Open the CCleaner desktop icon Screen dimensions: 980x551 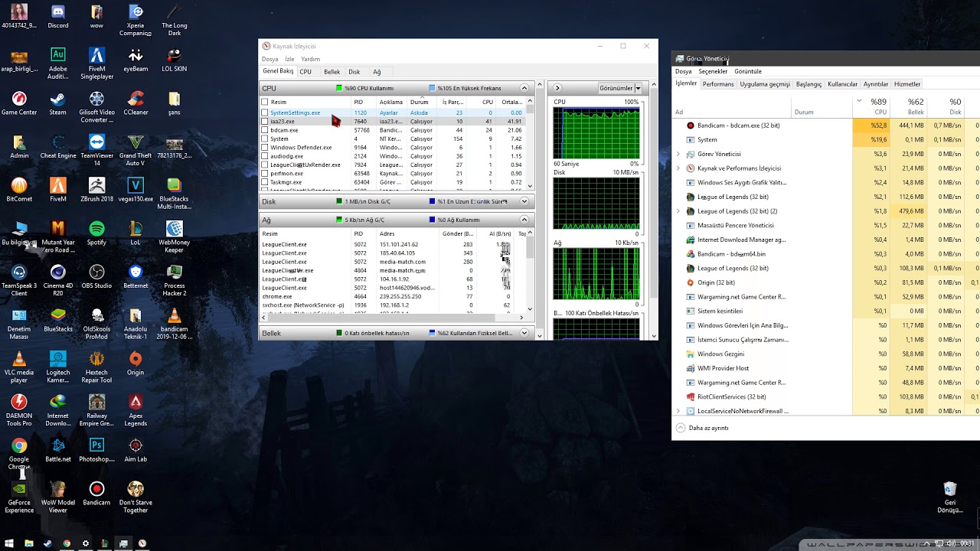(x=136, y=103)
